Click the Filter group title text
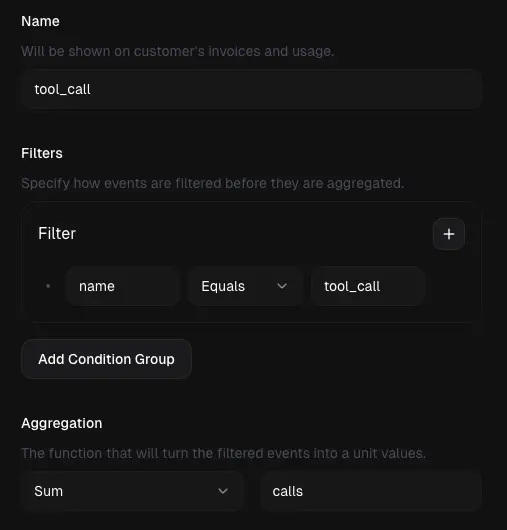 click(57, 234)
